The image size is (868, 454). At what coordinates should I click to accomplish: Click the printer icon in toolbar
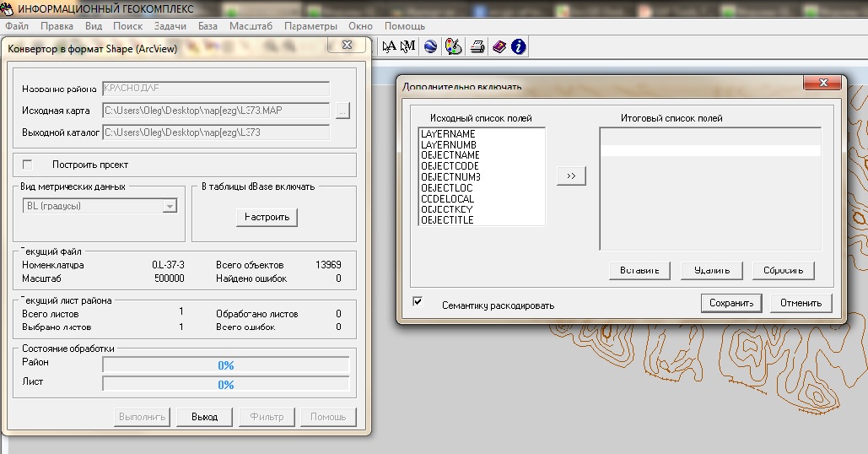[477, 47]
